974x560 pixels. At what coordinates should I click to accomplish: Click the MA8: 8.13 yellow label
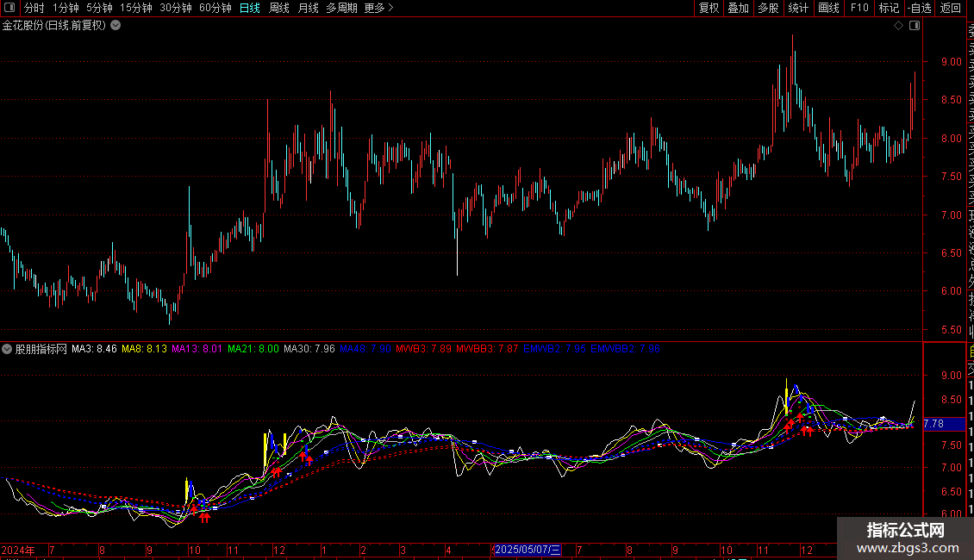pyautogui.click(x=144, y=349)
